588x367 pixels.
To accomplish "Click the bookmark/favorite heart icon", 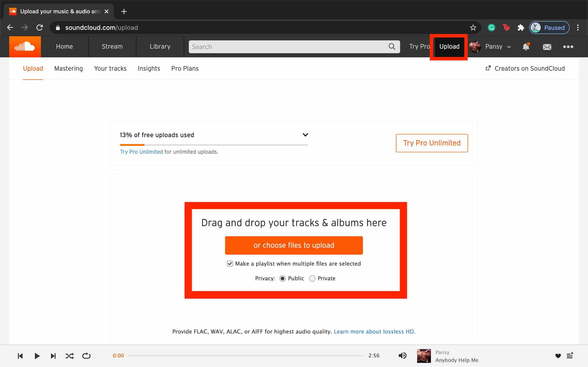I will (x=557, y=356).
